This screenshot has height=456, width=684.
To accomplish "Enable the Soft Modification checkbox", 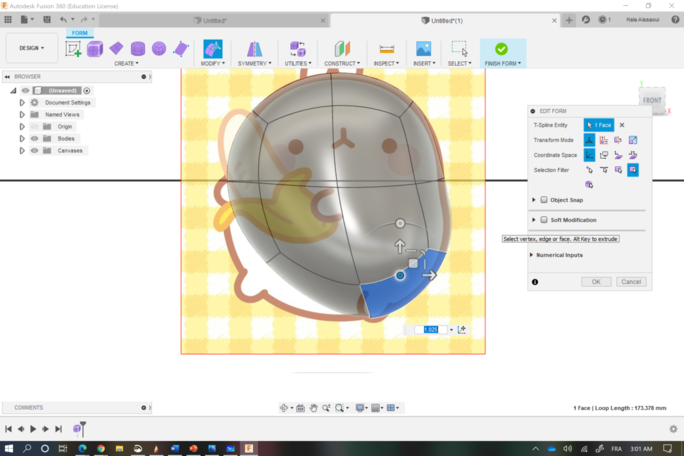I will pos(544,220).
